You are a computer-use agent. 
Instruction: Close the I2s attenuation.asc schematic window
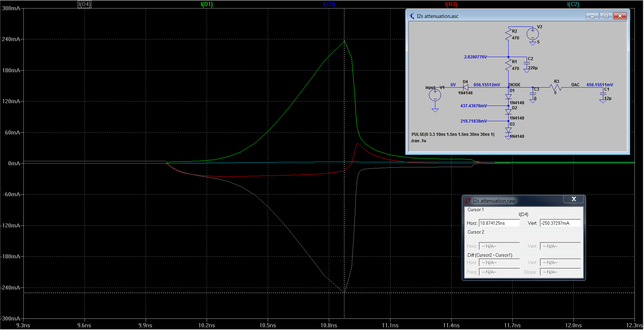620,16
